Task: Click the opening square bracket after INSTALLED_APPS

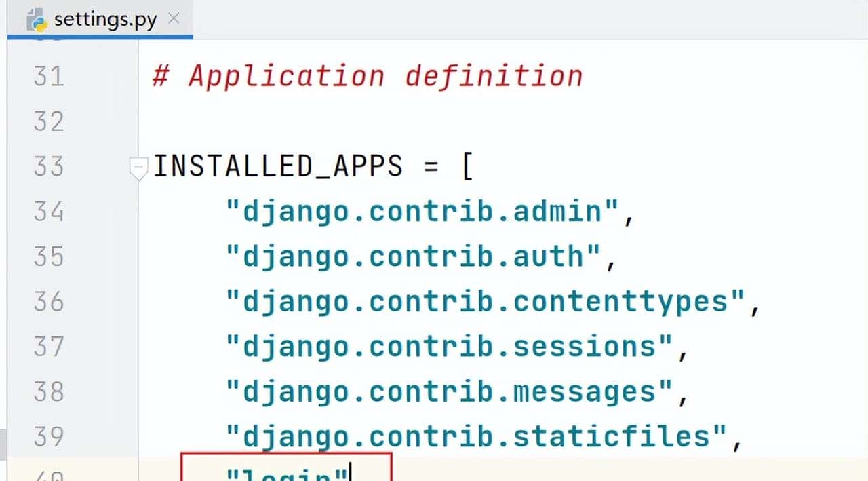Action: [467, 166]
